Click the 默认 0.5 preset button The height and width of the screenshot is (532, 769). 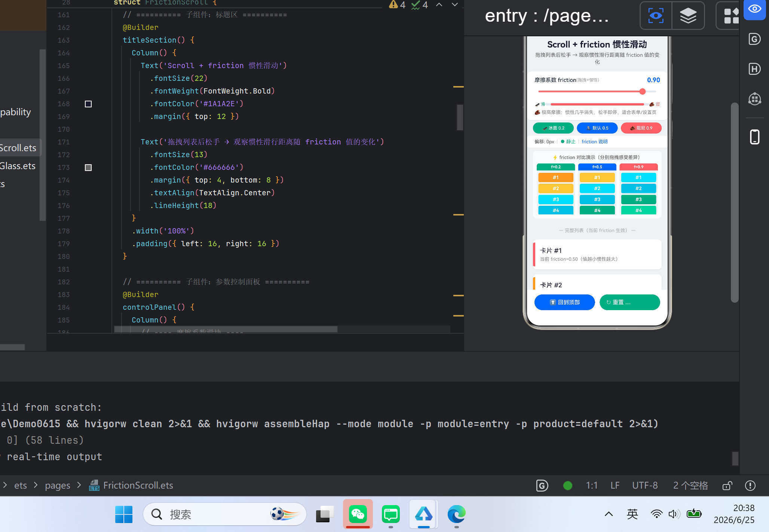(597, 128)
